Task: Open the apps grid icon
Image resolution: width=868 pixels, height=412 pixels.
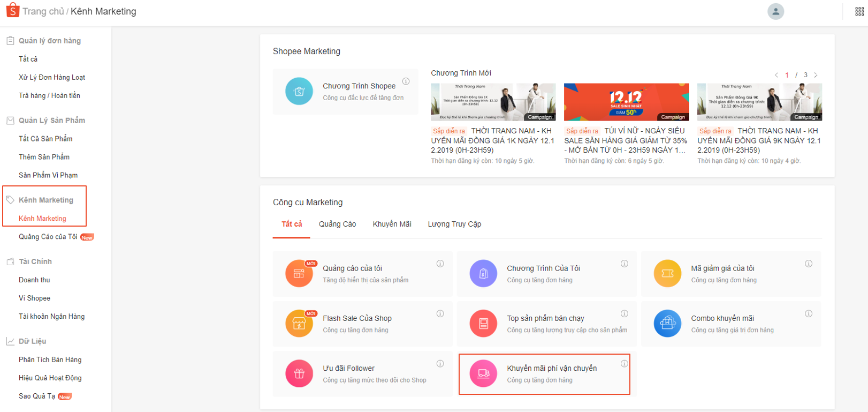Action: pos(859,11)
